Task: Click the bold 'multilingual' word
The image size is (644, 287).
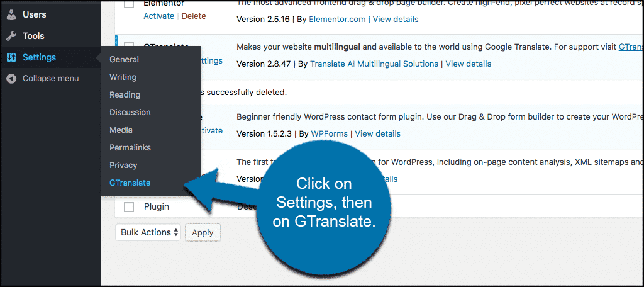Action: click(337, 47)
